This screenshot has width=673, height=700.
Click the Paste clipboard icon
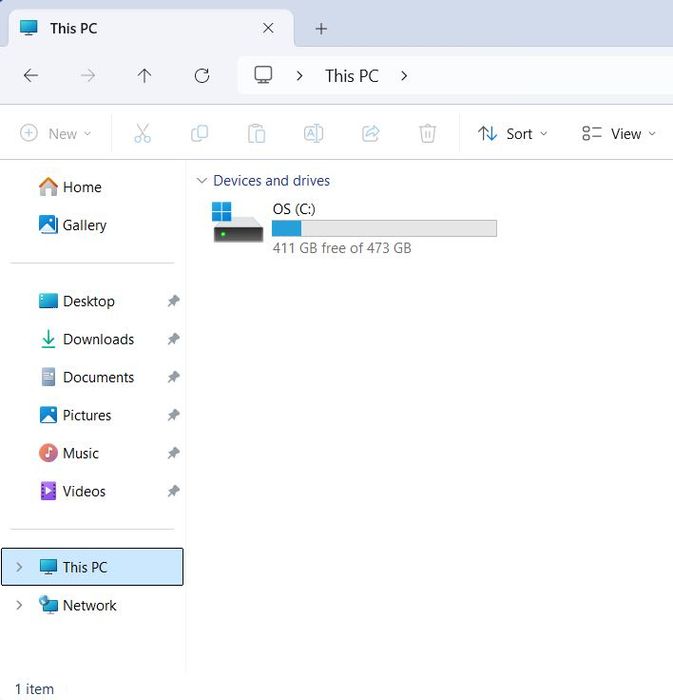[x=257, y=133]
